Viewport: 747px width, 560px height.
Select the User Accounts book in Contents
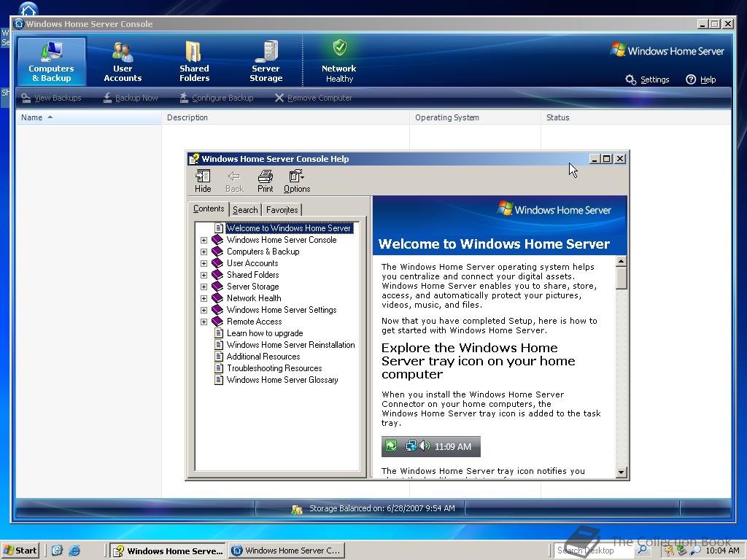pyautogui.click(x=252, y=263)
